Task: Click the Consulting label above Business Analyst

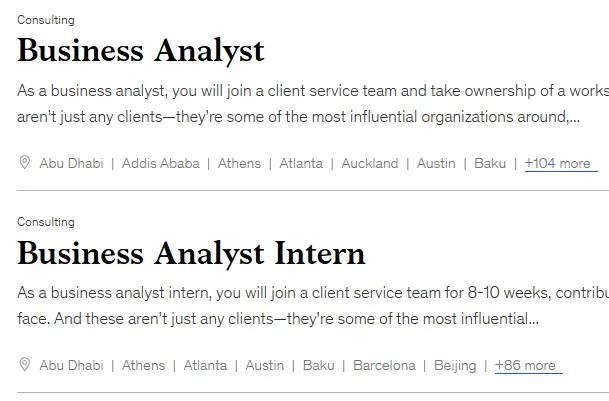Action: point(46,20)
